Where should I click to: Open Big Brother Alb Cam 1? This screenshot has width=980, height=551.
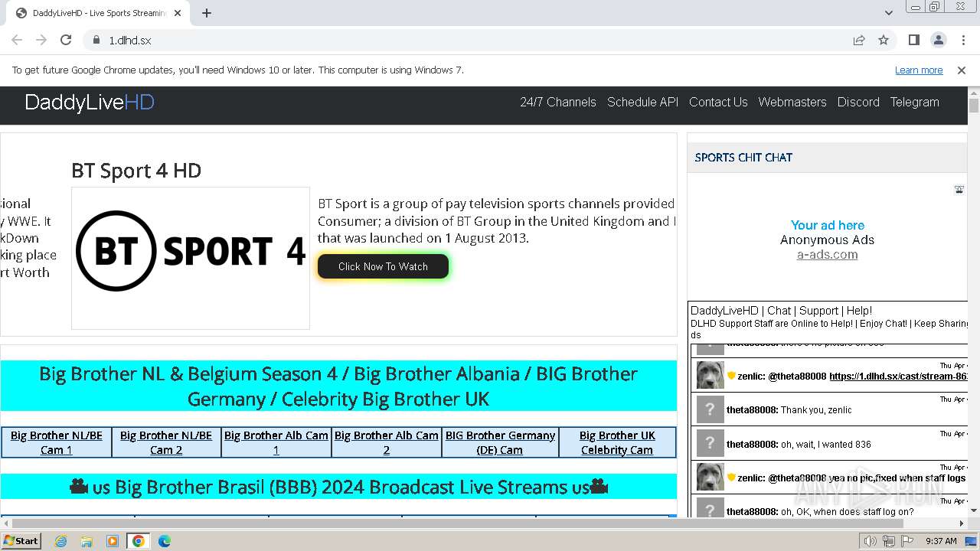(276, 442)
